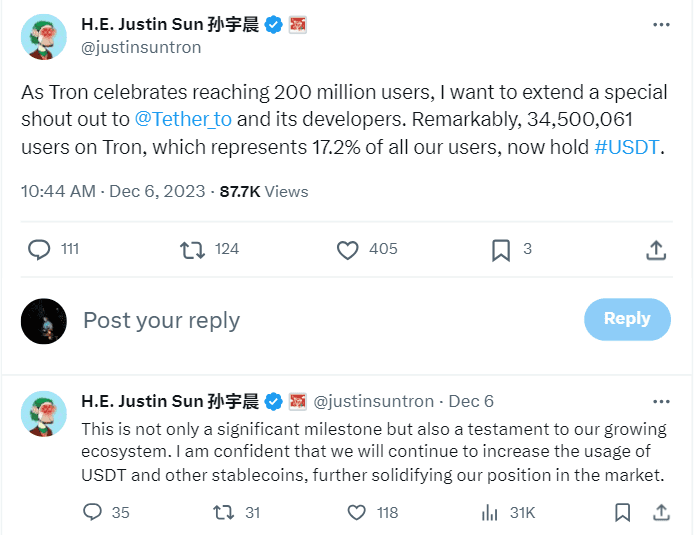The width and height of the screenshot is (695, 535).
Task: Like the follow-up tweet with 118 likes
Action: (357, 512)
